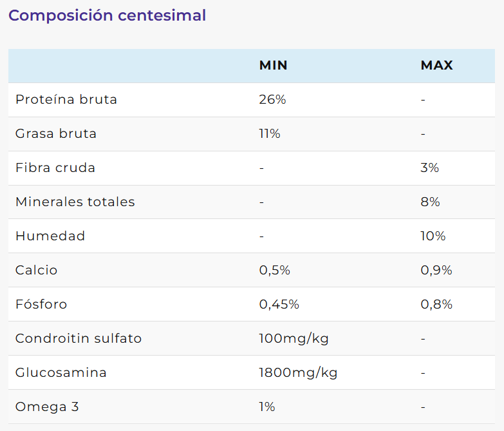Click the 8% minerals maximum value
The image size is (504, 431).
(x=430, y=202)
